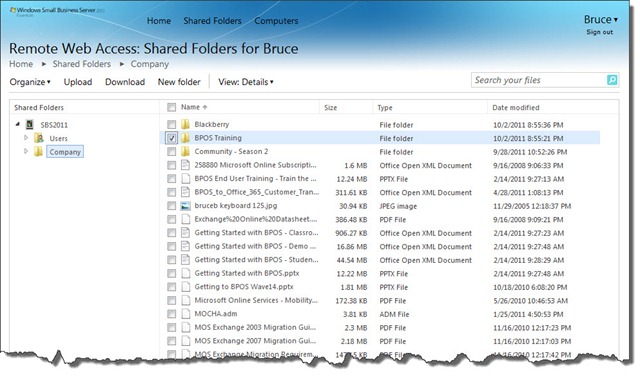Image resolution: width=640 pixels, height=380 pixels.
Task: Click the Download button
Action: click(125, 82)
